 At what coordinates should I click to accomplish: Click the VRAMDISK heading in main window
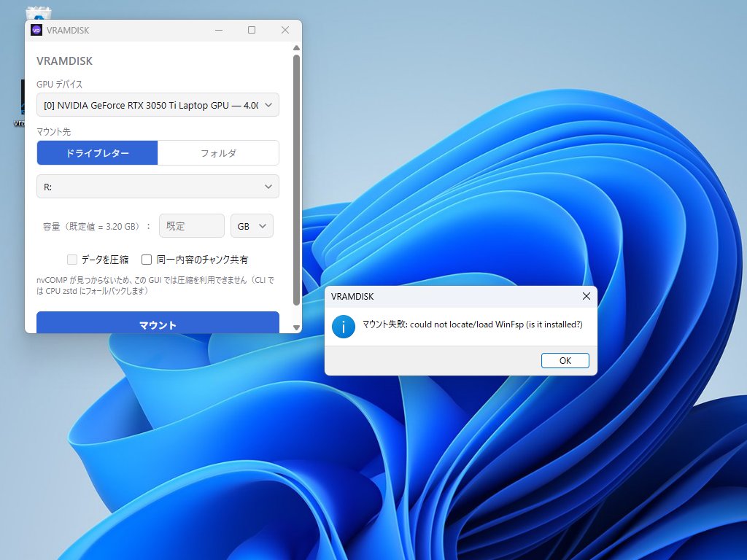click(64, 61)
